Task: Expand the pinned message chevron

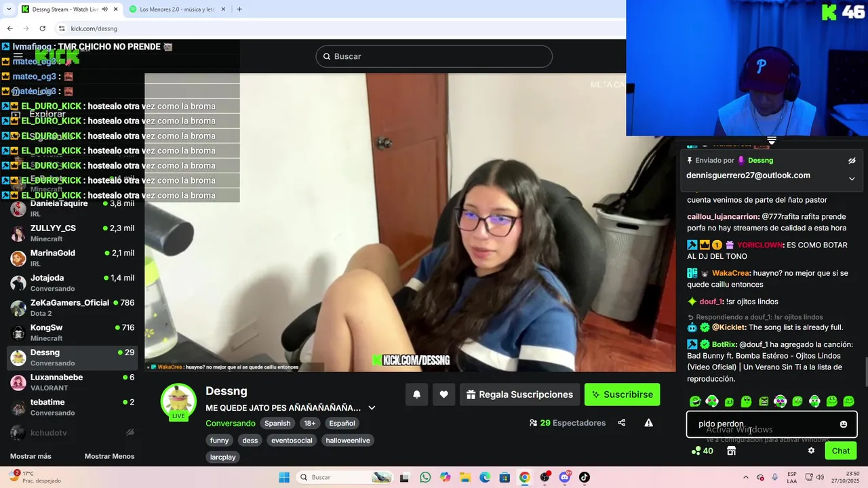Action: point(852,178)
